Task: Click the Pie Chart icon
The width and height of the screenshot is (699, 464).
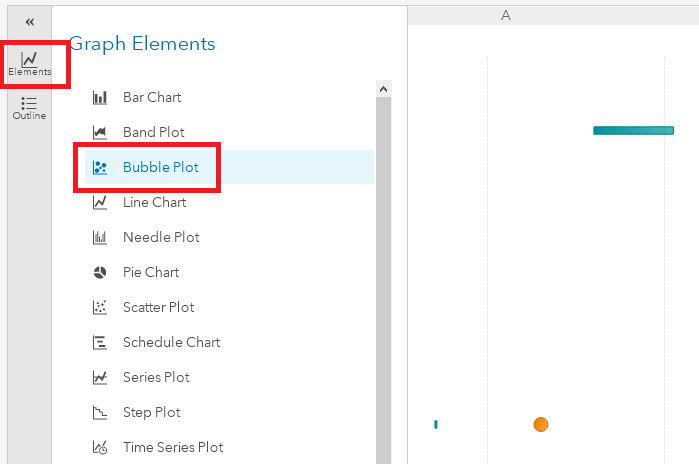Action: pyautogui.click(x=100, y=273)
